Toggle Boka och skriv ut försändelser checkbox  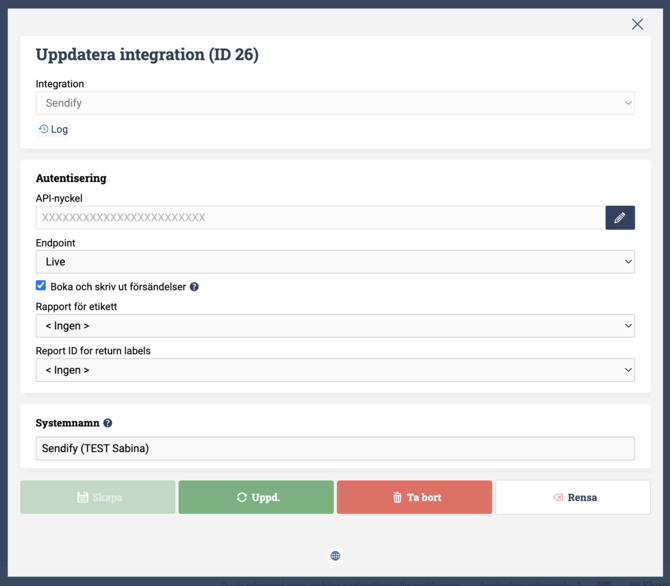point(41,286)
